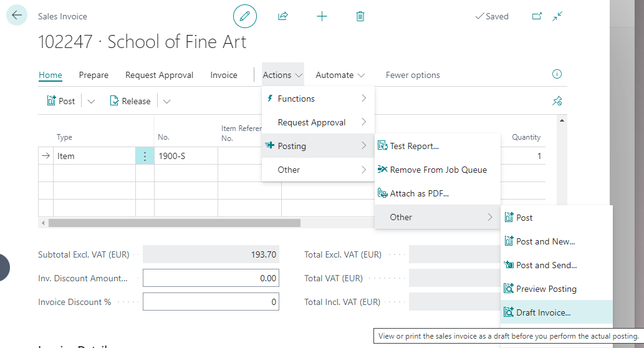This screenshot has height=348, width=644.
Task: Click the plus icon to create new
Action: 322,16
